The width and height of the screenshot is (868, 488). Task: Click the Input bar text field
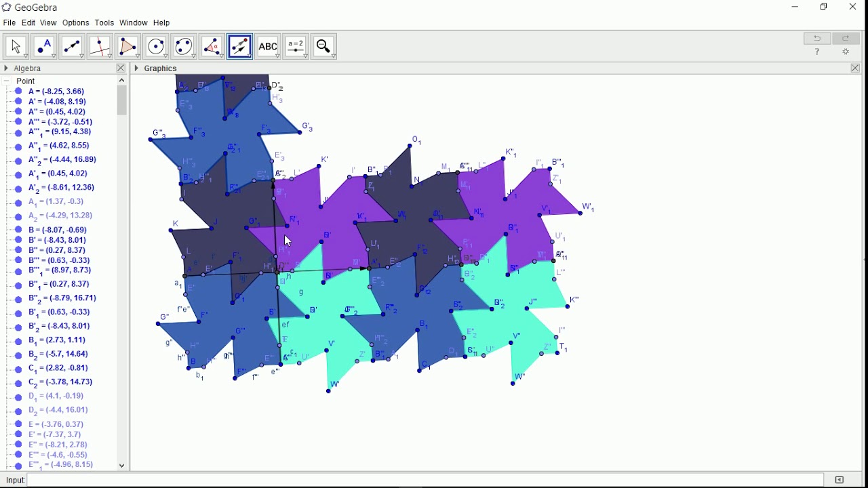coord(426,481)
